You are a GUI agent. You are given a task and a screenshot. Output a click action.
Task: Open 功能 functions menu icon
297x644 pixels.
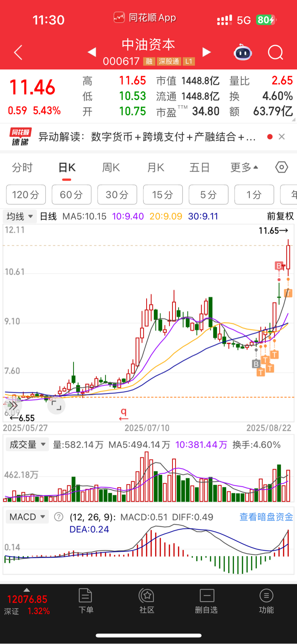[266, 601]
